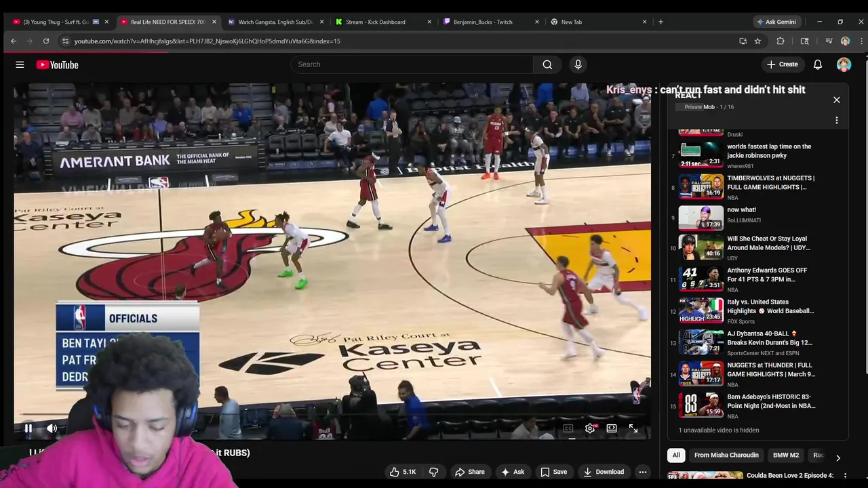Click the video progress bar
This screenshot has height=488, width=868.
332,414
